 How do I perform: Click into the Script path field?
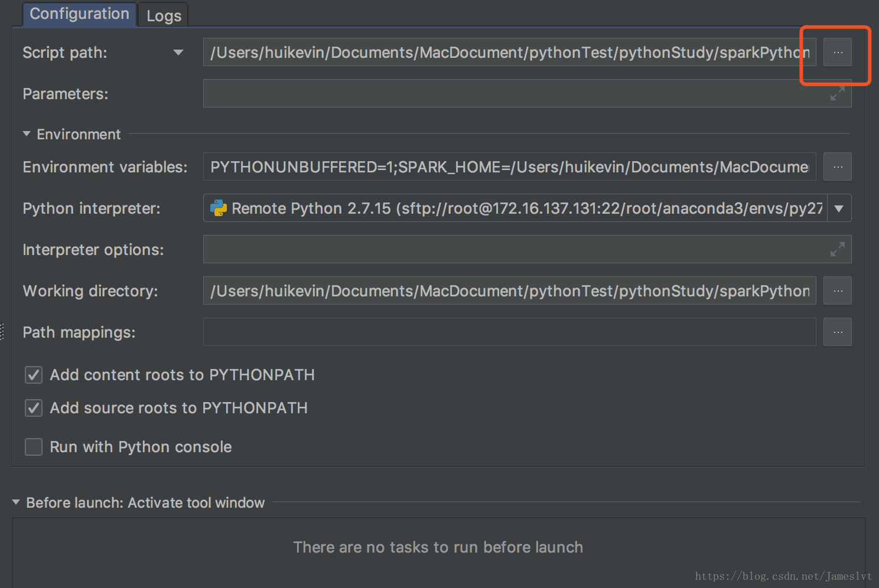(509, 52)
